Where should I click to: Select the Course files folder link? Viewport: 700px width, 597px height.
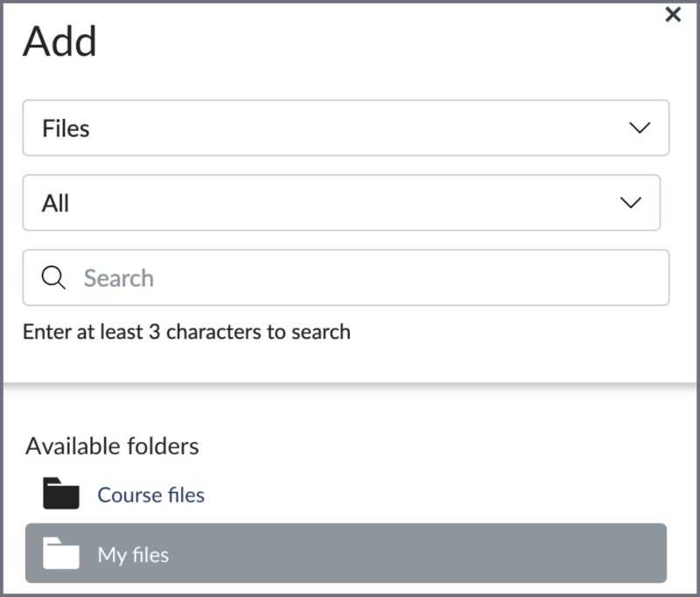tap(150, 494)
